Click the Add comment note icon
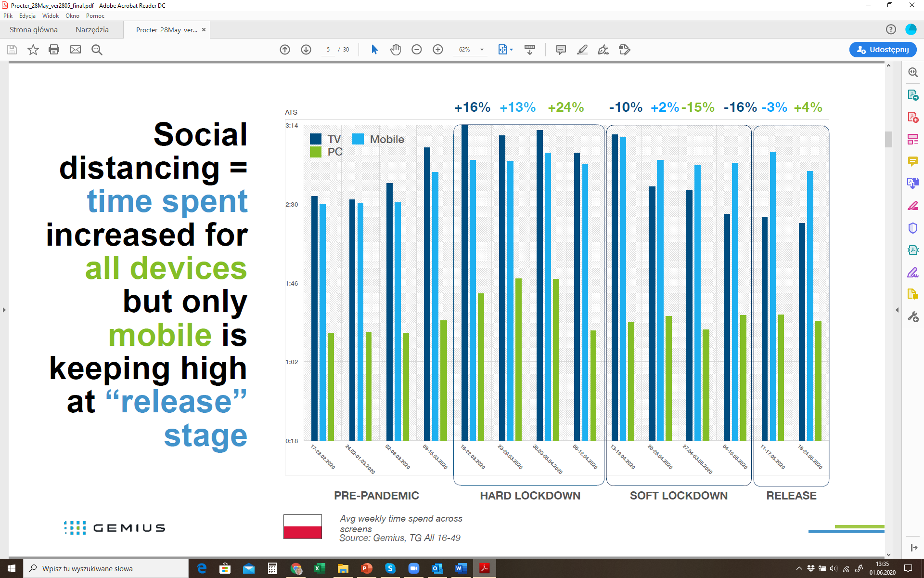The width and height of the screenshot is (924, 578). pyautogui.click(x=561, y=50)
